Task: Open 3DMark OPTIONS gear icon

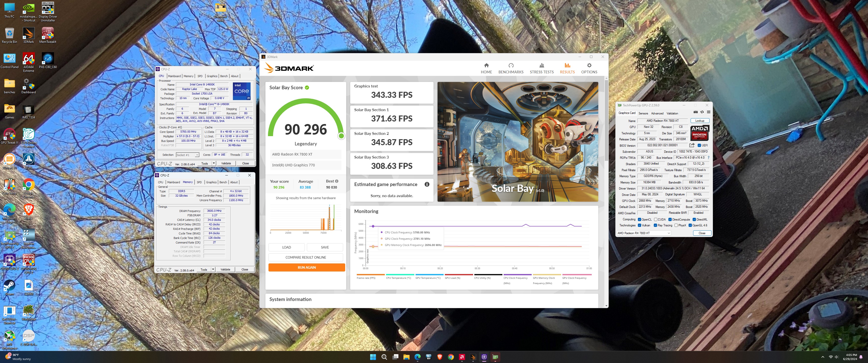Action: [589, 65]
